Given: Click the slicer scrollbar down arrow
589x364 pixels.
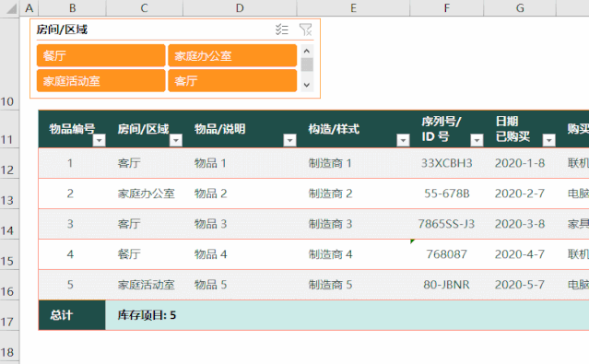Looking at the screenshot, I should (307, 85).
